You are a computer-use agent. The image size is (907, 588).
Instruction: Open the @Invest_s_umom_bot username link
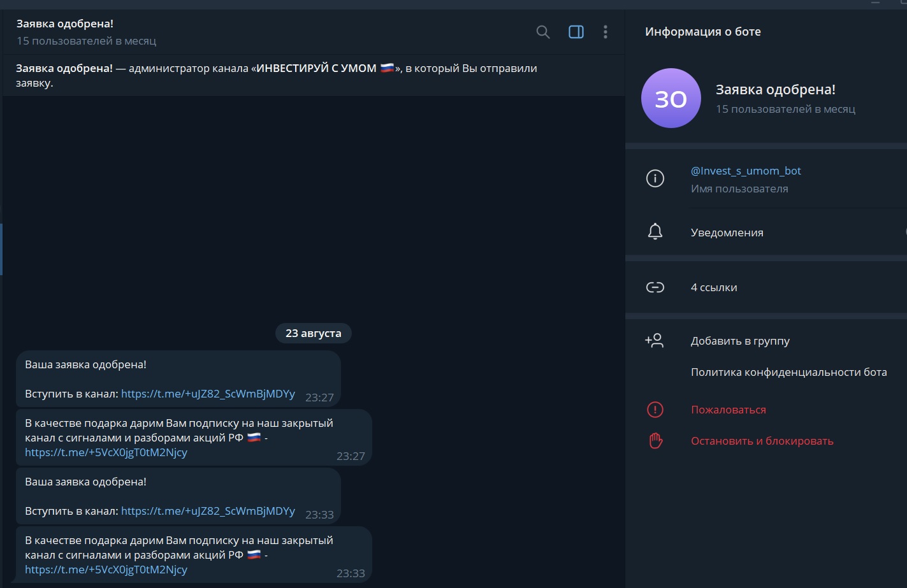746,171
